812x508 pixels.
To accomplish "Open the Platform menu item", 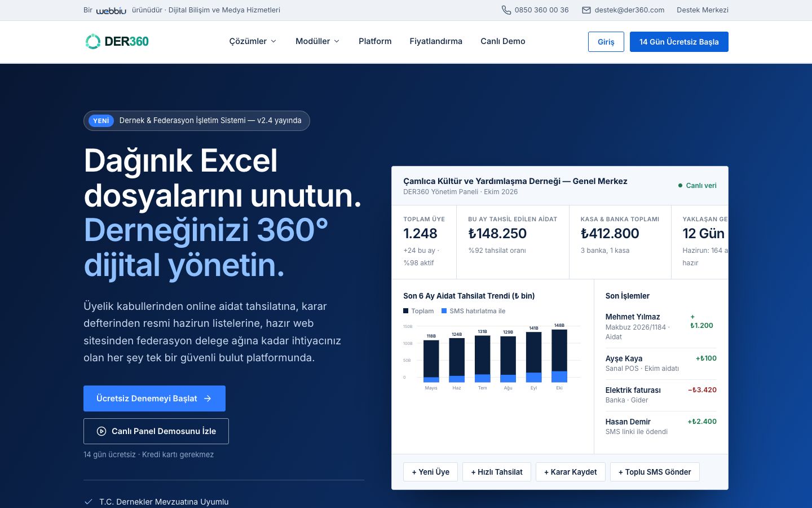I will click(375, 41).
